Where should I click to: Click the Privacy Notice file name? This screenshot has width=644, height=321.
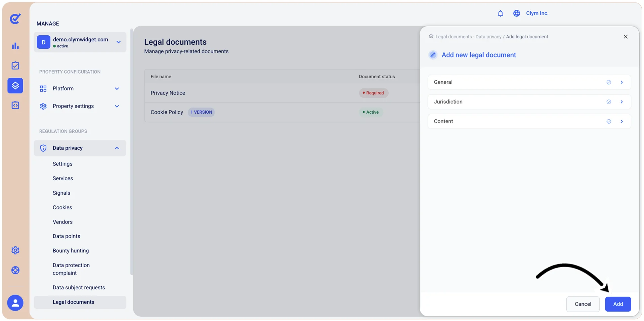pyautogui.click(x=168, y=93)
